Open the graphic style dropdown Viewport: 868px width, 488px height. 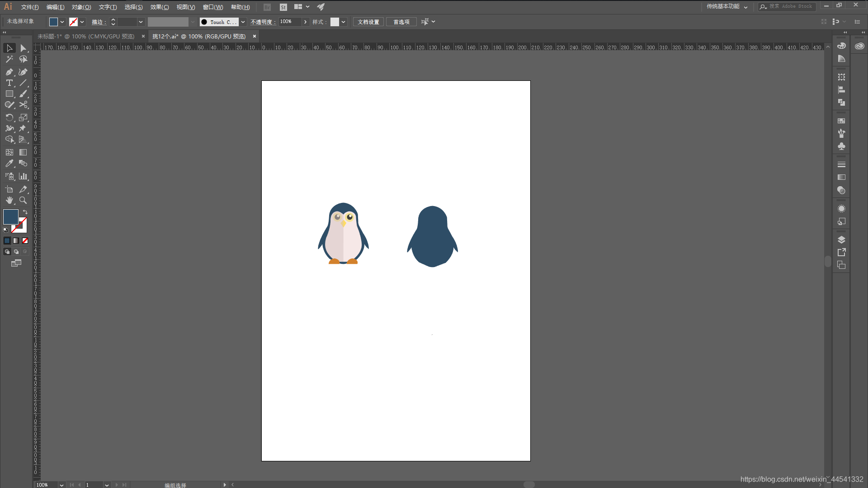[x=344, y=22]
